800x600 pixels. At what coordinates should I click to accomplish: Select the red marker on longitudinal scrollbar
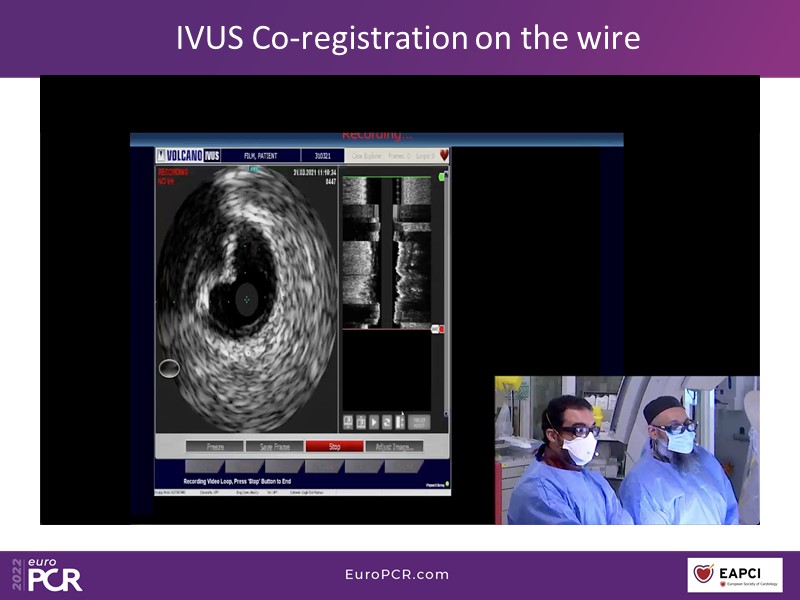pyautogui.click(x=441, y=328)
